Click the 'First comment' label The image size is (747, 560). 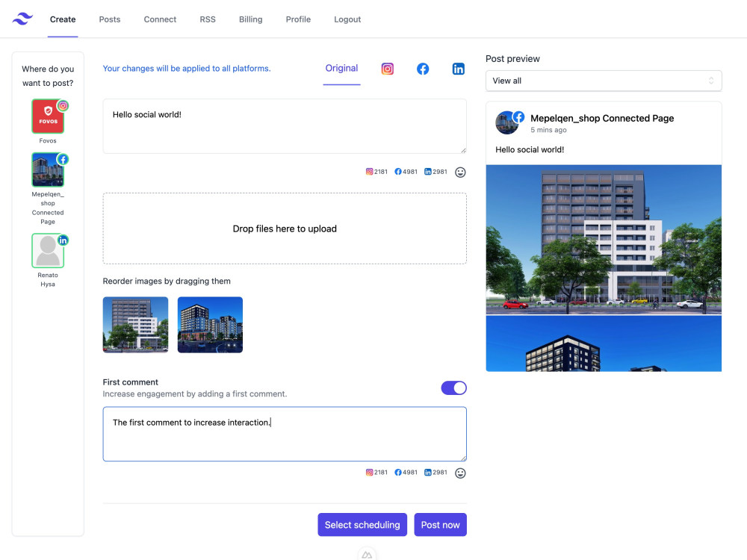click(131, 382)
